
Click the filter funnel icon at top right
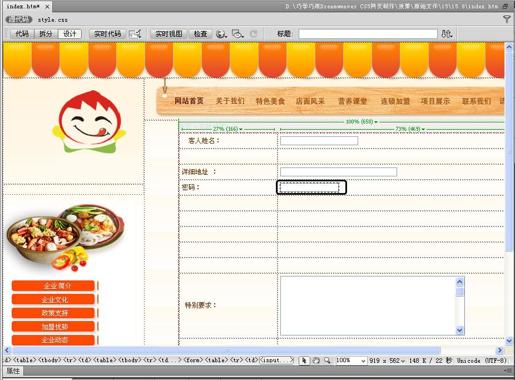click(x=507, y=19)
